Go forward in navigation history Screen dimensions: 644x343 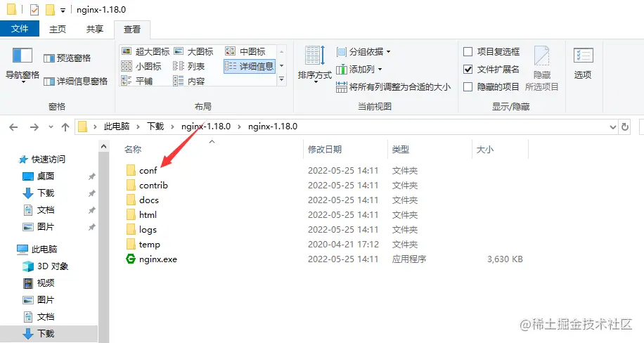(x=34, y=127)
